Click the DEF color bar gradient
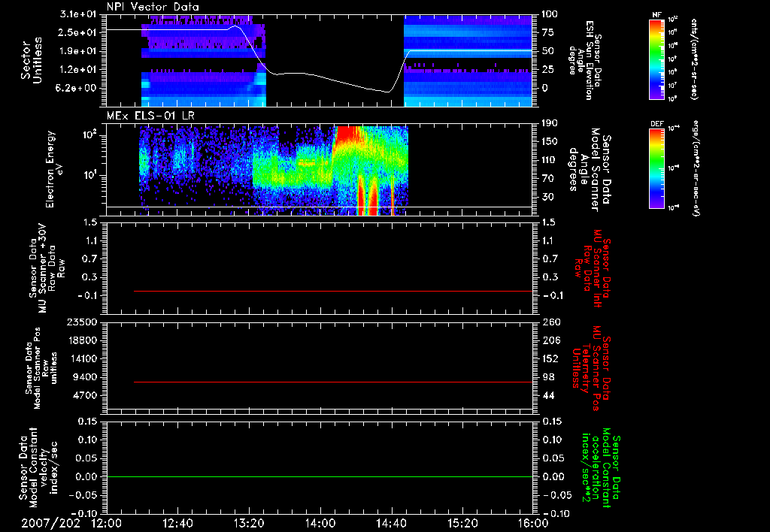Screen dimensions: 770x532 [657, 168]
